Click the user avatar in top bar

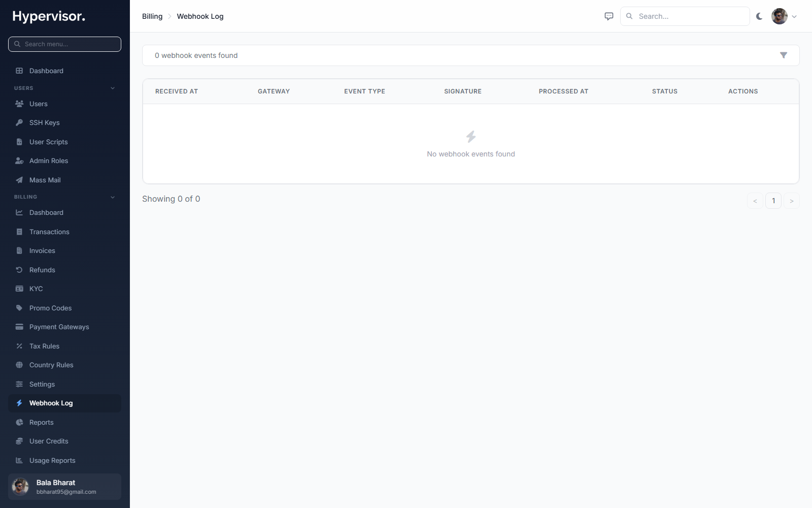(x=780, y=16)
